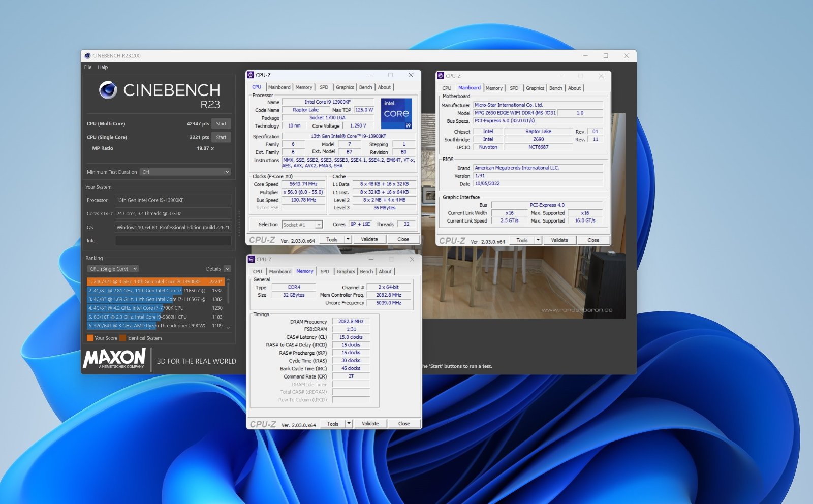Select CPU tab in Mainboard CPU-Z window
813x504 pixels.
[x=447, y=88]
